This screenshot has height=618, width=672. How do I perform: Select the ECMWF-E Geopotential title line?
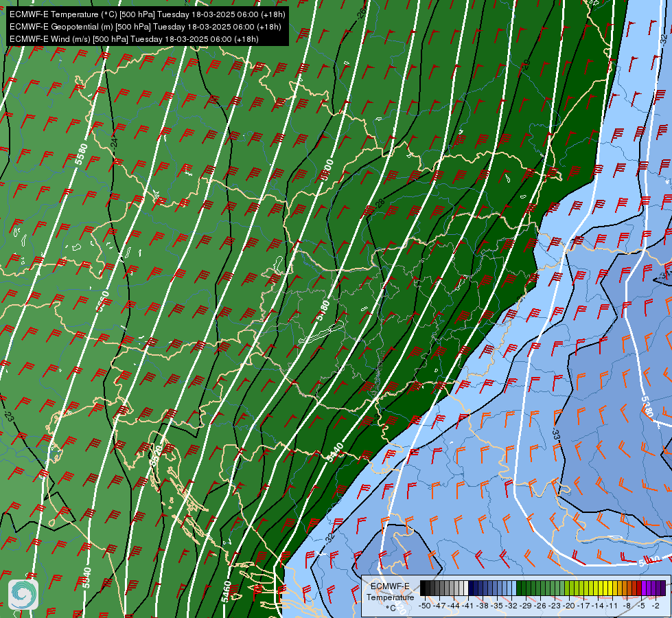point(146,27)
